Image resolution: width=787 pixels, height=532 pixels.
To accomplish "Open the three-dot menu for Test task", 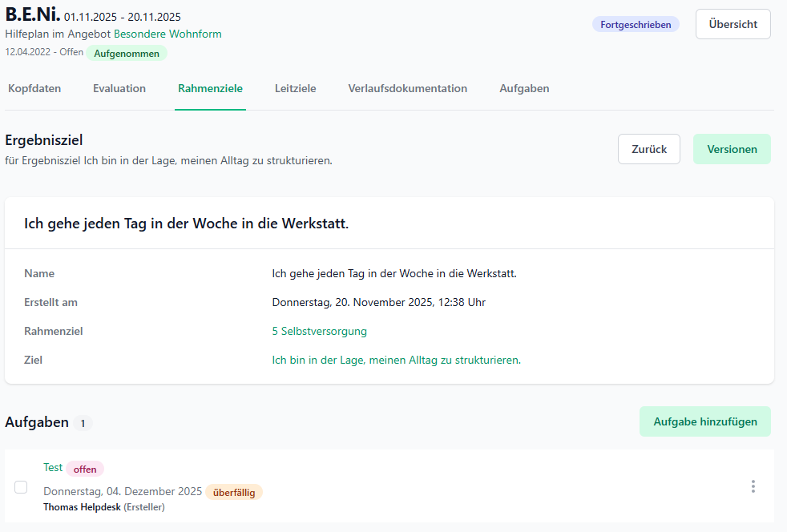I will pyautogui.click(x=753, y=486).
